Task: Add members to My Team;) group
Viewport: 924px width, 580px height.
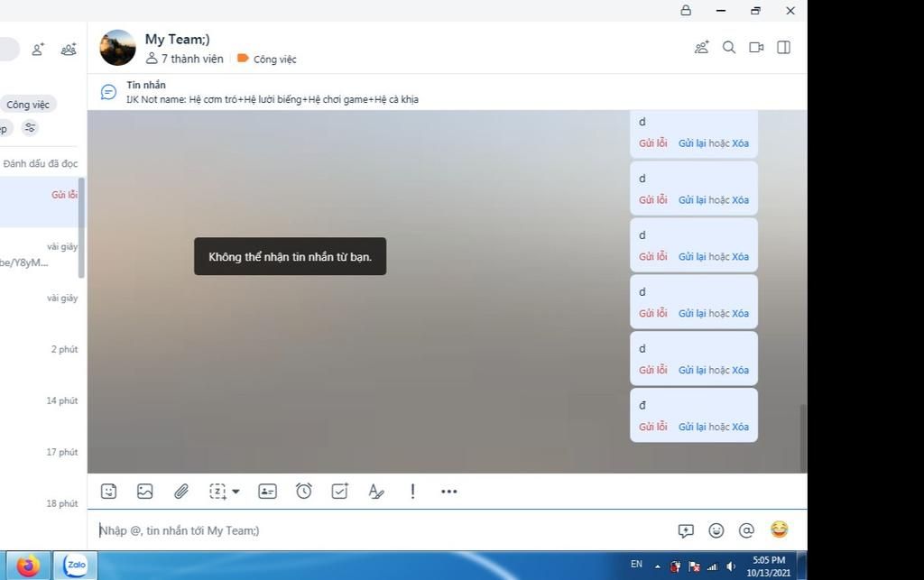Action: [701, 47]
